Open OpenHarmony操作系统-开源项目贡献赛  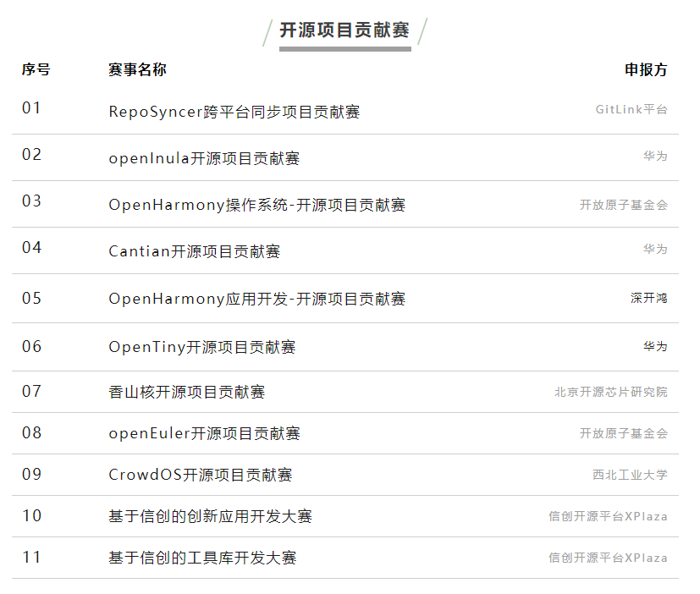pyautogui.click(x=256, y=205)
